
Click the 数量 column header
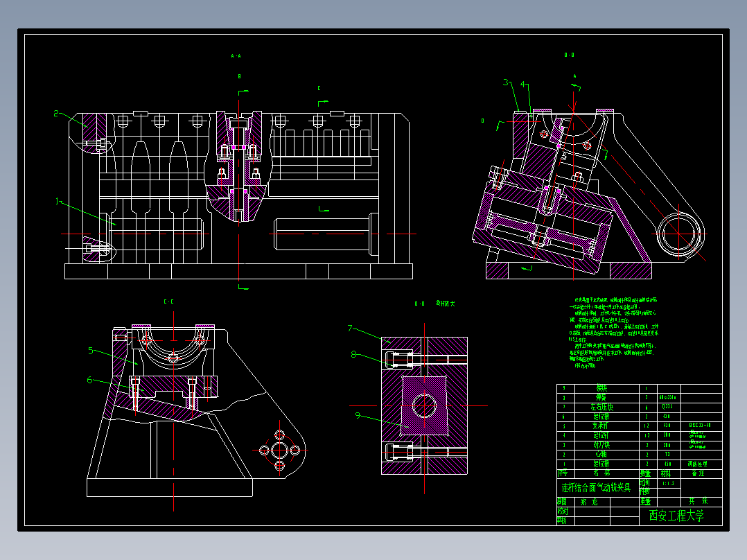pos(646,473)
